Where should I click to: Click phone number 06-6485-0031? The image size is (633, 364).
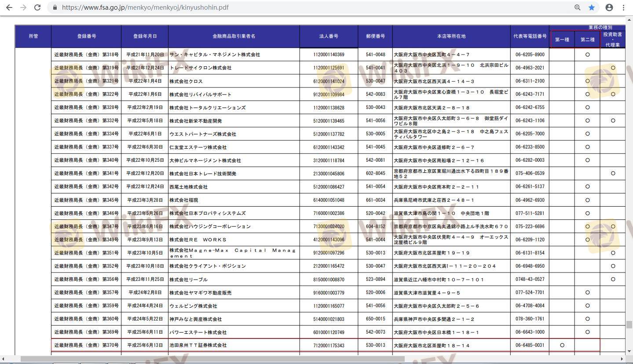tap(530, 346)
